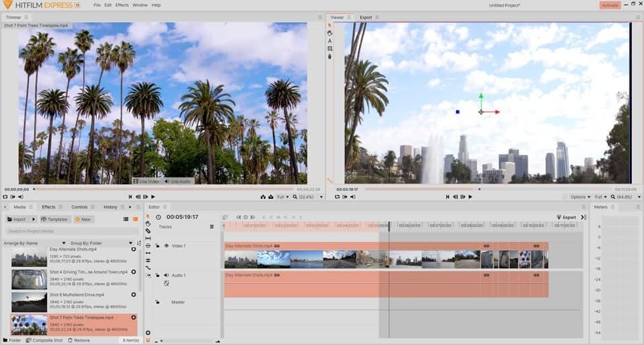Select the Text tool in Viewer toolbar

329,41
